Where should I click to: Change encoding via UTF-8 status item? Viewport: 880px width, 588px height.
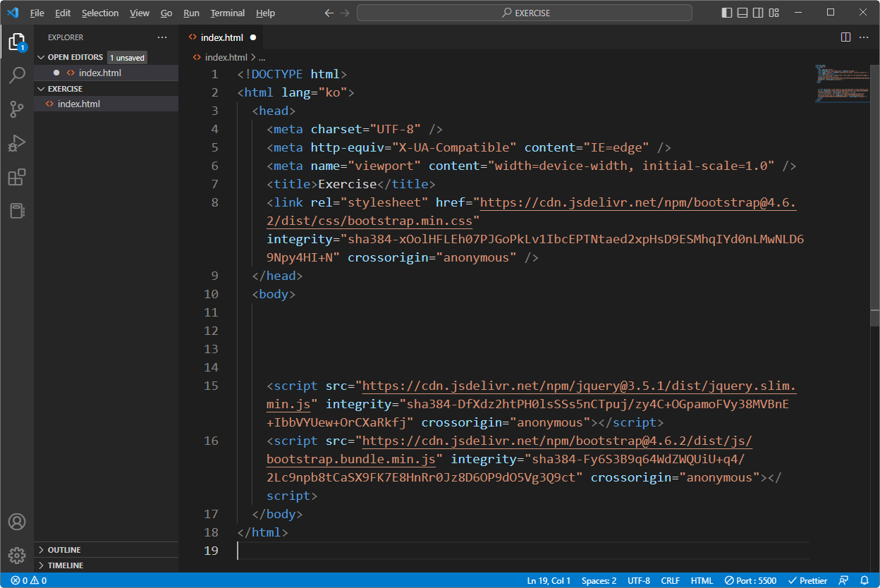pos(639,581)
